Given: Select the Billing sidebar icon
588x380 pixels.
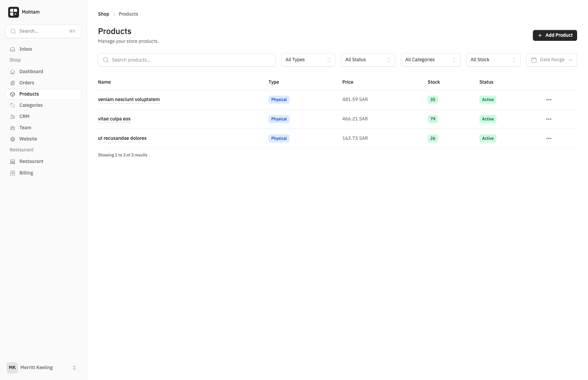Looking at the screenshot, I should (x=12, y=173).
